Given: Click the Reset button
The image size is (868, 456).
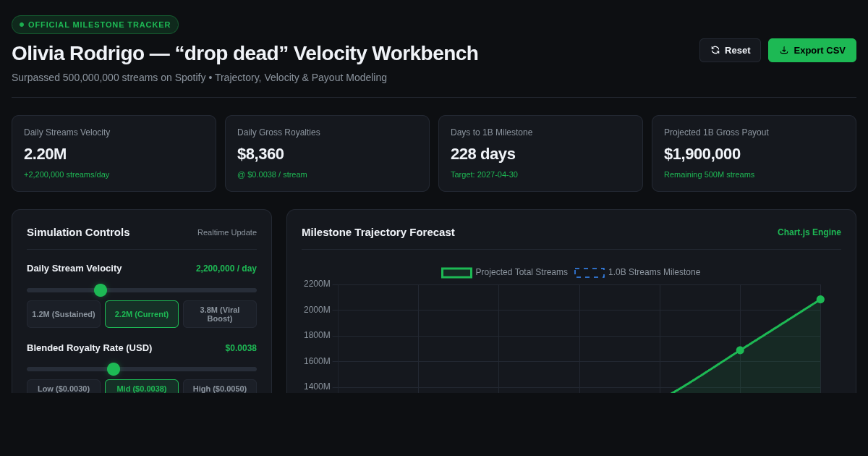Looking at the screenshot, I should click(x=730, y=51).
